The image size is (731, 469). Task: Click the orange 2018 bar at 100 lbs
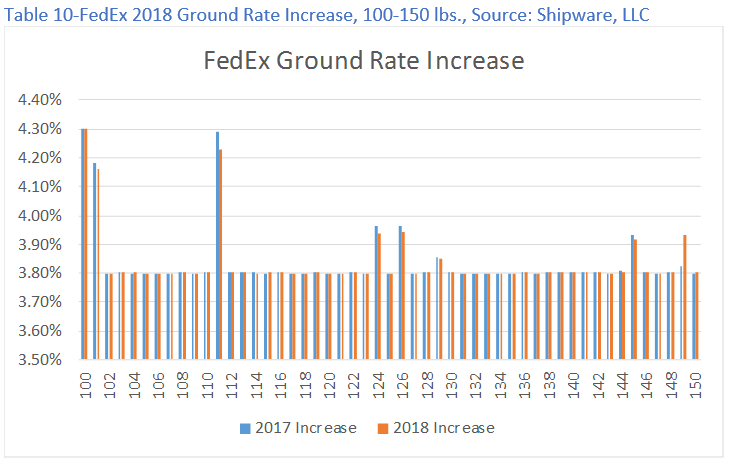86,244
